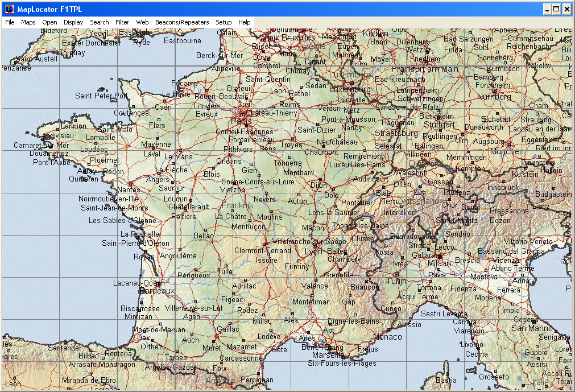Open the Display menu
Image resolution: width=575 pixels, height=392 pixels.
(73, 22)
